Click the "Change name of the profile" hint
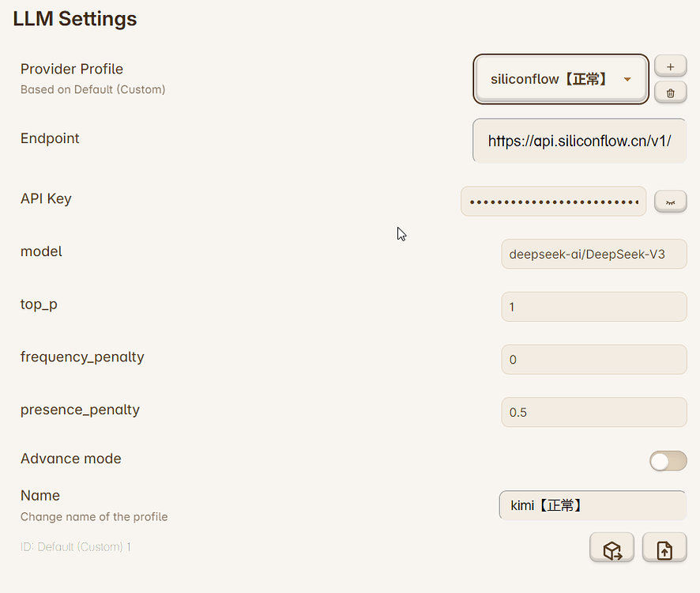 (x=94, y=516)
